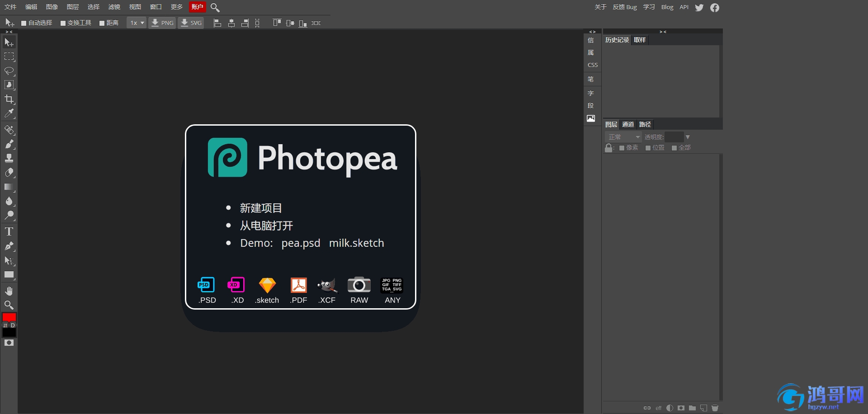
Task: Select the Crop tool
Action: click(x=9, y=99)
